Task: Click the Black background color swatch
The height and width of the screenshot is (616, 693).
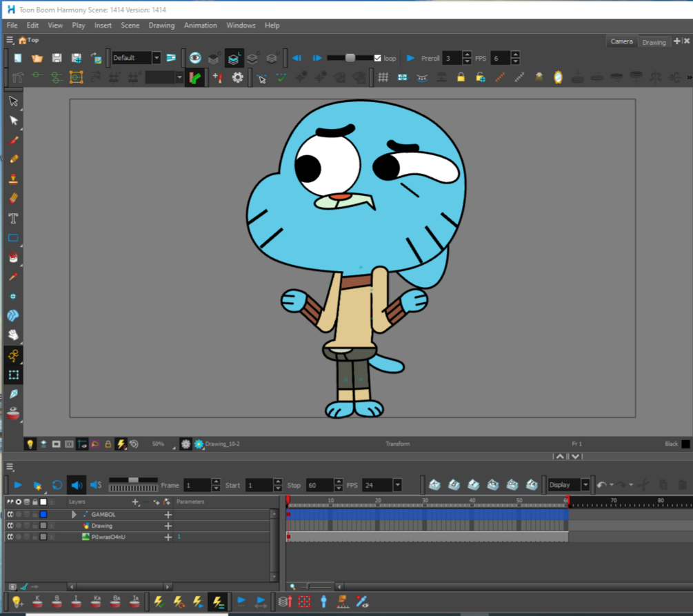Action: (x=685, y=444)
